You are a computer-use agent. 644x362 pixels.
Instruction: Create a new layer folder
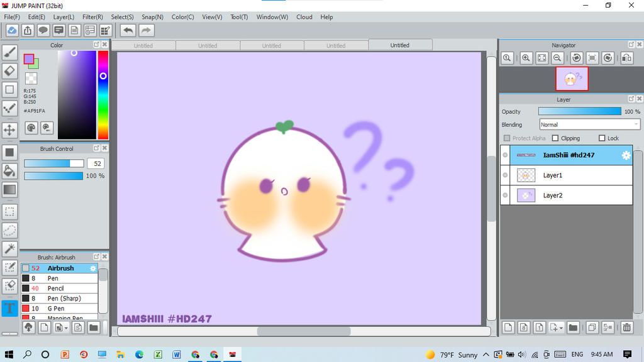click(x=573, y=327)
